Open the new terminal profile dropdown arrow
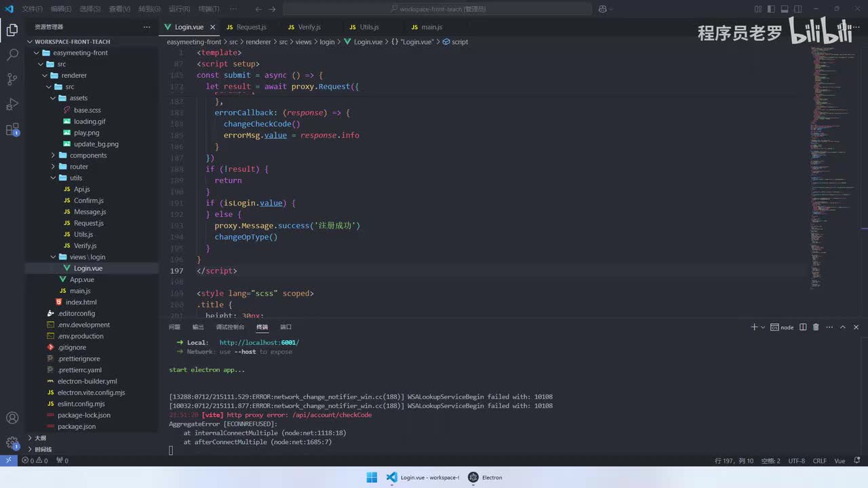The height and width of the screenshot is (488, 868). coord(763,327)
